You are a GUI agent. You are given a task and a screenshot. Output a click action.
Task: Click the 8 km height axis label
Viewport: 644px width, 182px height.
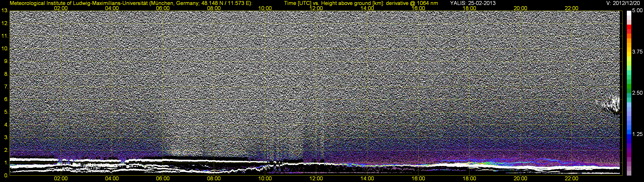6,74
